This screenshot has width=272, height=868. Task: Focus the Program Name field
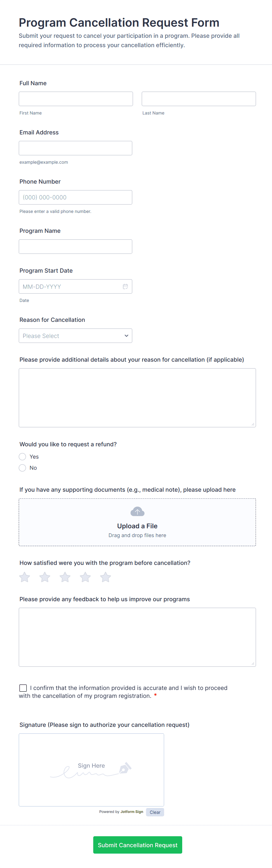75,246
